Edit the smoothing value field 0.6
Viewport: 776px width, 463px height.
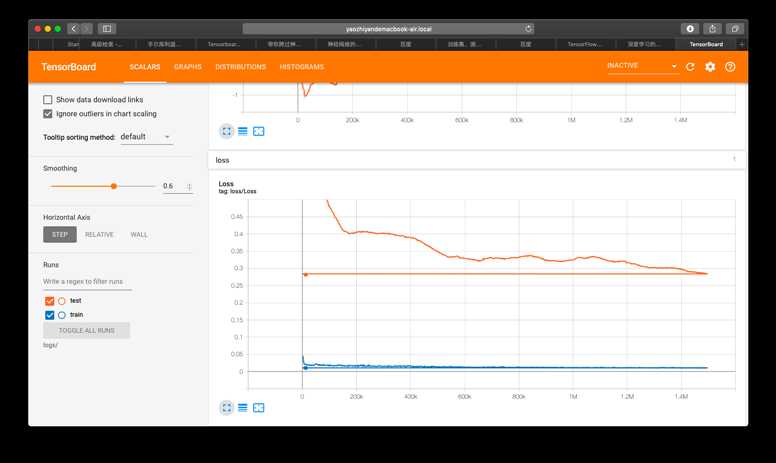174,186
